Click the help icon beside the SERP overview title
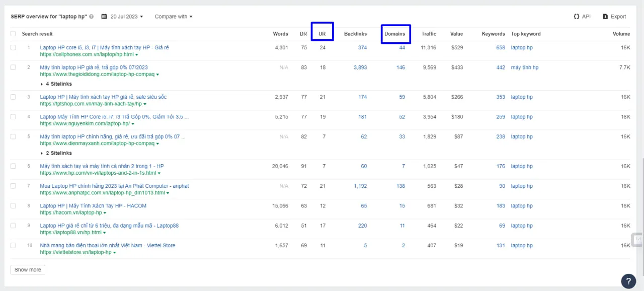 tap(92, 17)
